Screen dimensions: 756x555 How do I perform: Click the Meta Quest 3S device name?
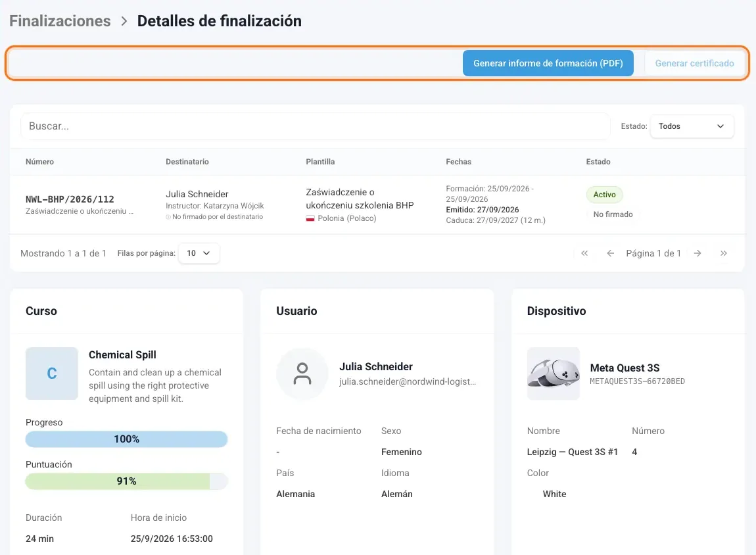point(625,368)
